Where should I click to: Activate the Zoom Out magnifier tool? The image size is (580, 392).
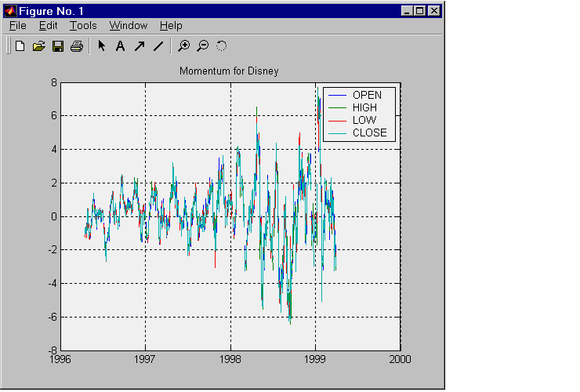203,46
